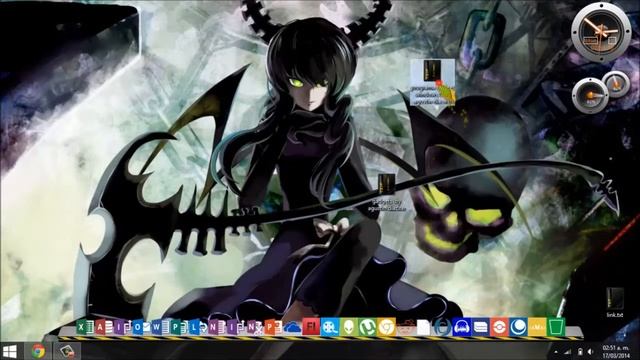Viewport: 640px width, 360px height.
Task: Open the blue Outlook icon in the dock
Action: click(x=141, y=327)
